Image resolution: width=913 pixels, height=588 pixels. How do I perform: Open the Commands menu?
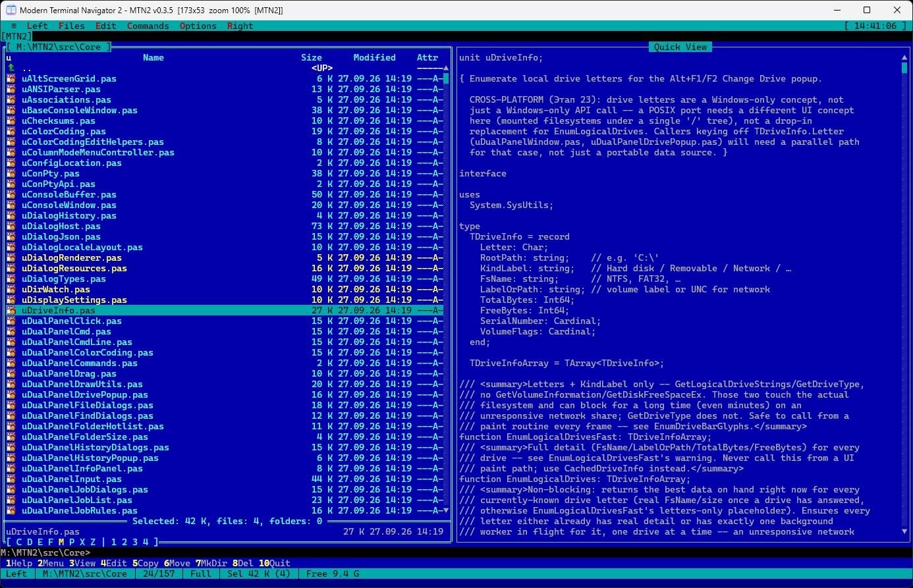[x=148, y=26]
